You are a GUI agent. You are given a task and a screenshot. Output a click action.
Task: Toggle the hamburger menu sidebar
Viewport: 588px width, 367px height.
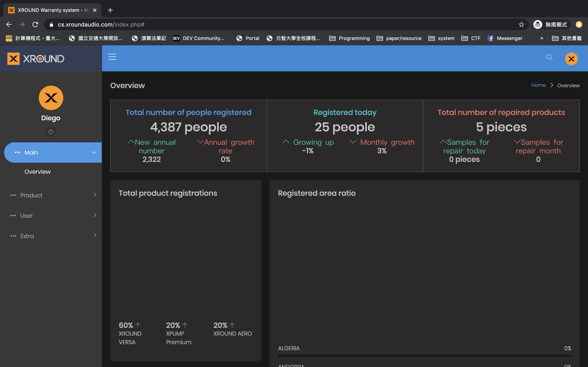(112, 57)
